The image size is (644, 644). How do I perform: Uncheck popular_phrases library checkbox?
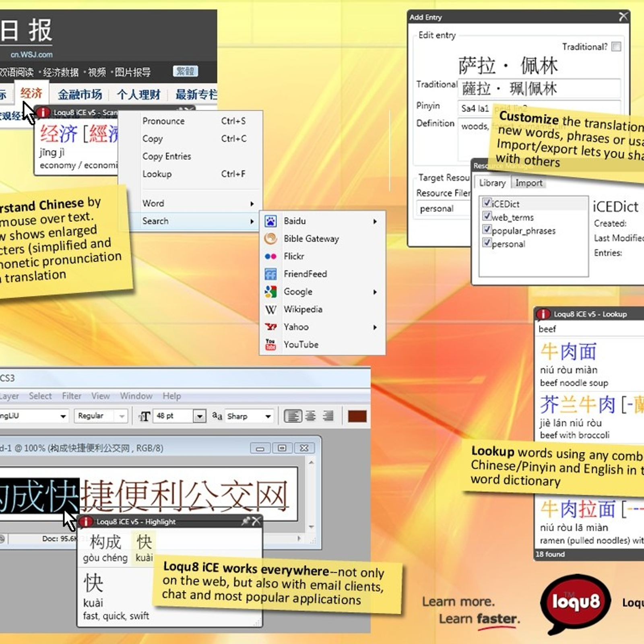pyautogui.click(x=487, y=229)
